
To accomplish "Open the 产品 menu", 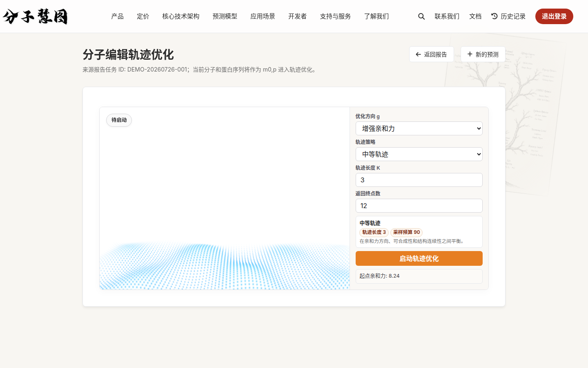I will click(x=117, y=16).
